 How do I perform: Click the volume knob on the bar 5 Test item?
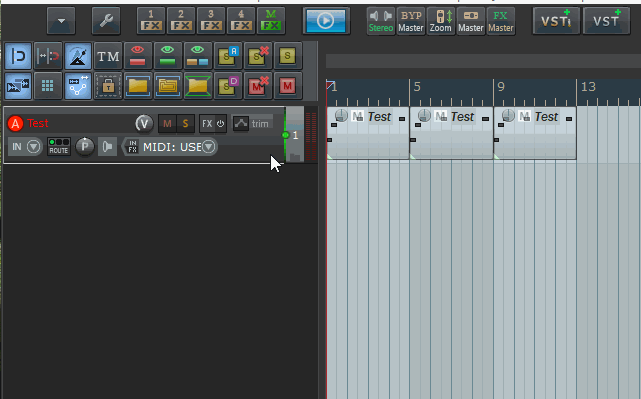pos(424,116)
